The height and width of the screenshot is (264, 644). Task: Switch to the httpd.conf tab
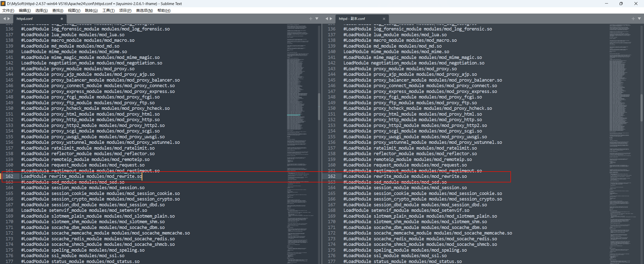40,19
